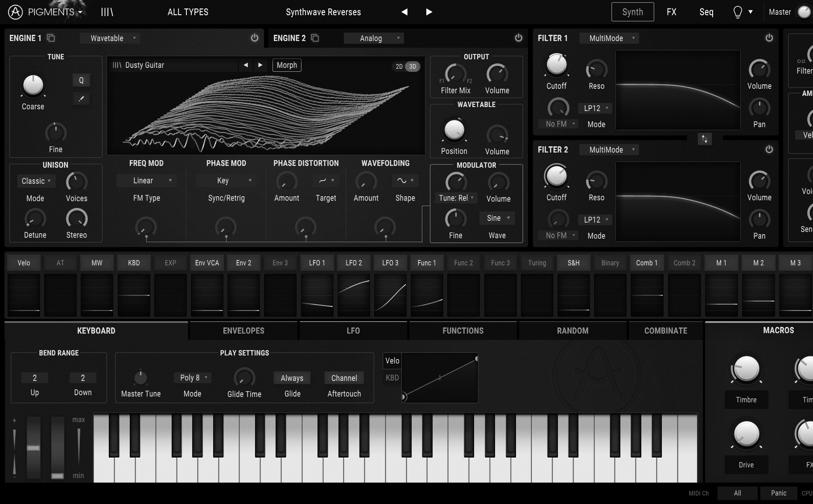Screen dimensions: 813x504
Task: Click the Timbre macro knob
Action: (x=746, y=369)
